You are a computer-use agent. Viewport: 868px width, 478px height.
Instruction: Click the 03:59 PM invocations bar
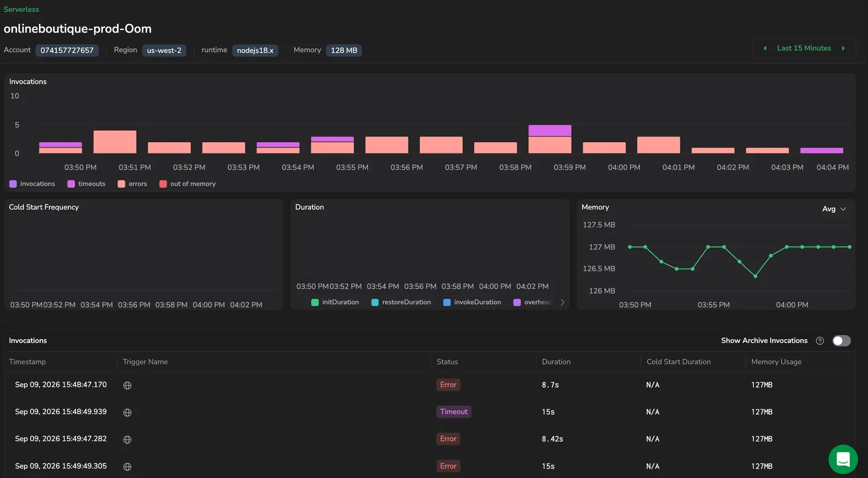(550, 139)
